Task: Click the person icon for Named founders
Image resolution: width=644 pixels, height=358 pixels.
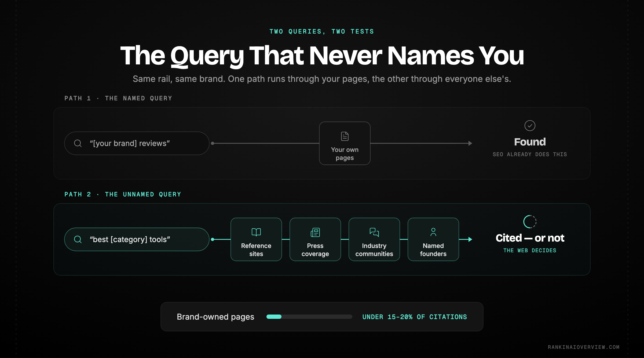Action: click(433, 232)
